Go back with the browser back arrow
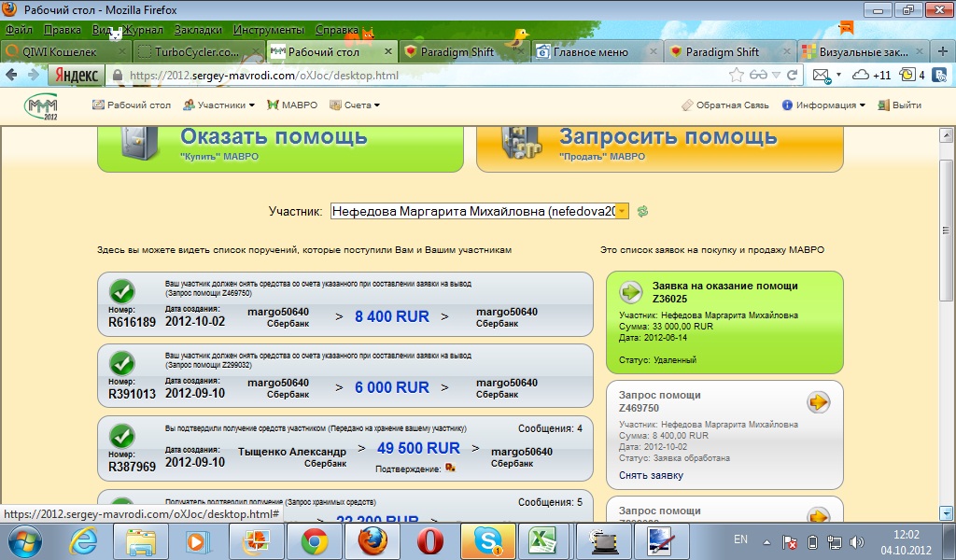Viewport: 956px width, 560px height. (x=11, y=75)
